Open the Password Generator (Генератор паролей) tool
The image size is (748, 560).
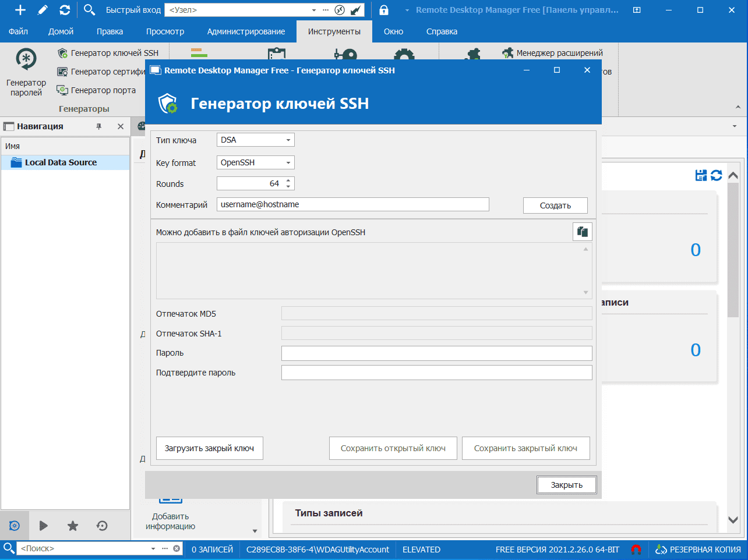tap(26, 73)
